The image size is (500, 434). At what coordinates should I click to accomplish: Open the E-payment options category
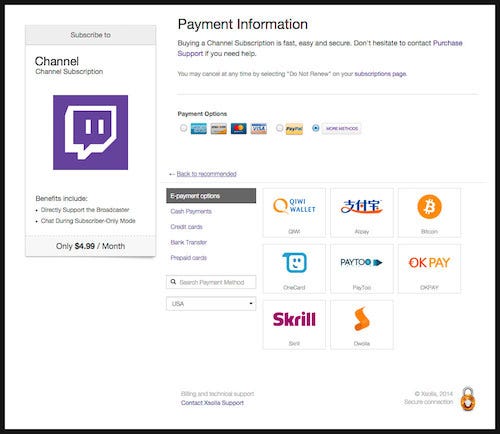point(211,196)
